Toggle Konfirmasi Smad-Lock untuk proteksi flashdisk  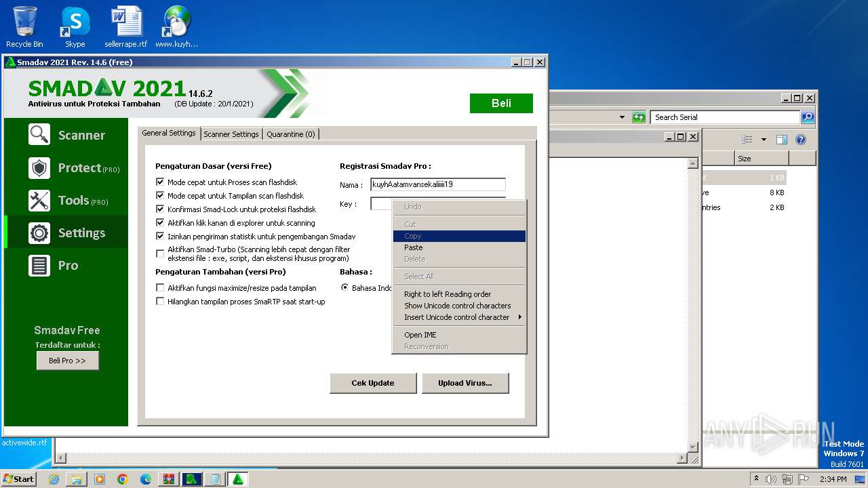(160, 209)
